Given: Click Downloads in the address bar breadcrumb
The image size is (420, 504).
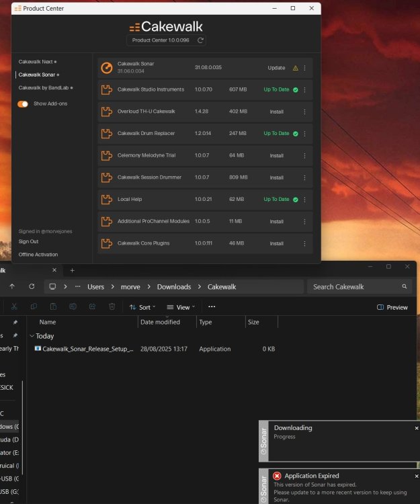Looking at the screenshot, I should tap(174, 287).
